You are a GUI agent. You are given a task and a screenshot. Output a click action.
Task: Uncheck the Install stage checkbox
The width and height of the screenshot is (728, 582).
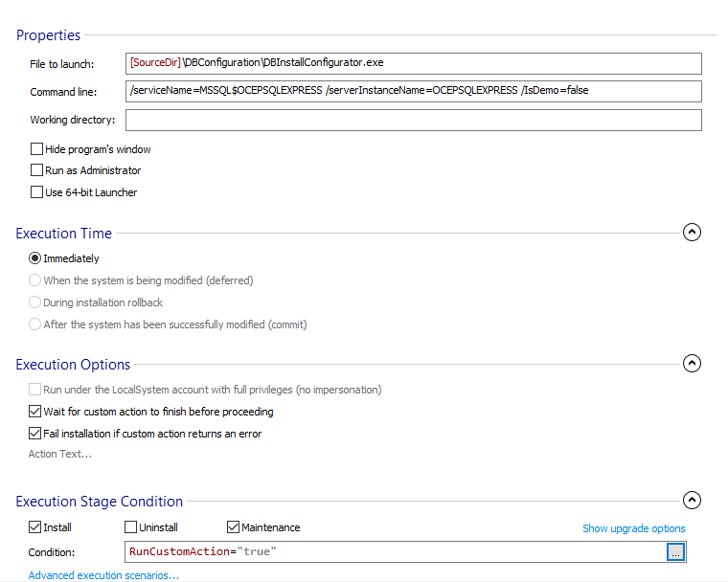point(35,527)
